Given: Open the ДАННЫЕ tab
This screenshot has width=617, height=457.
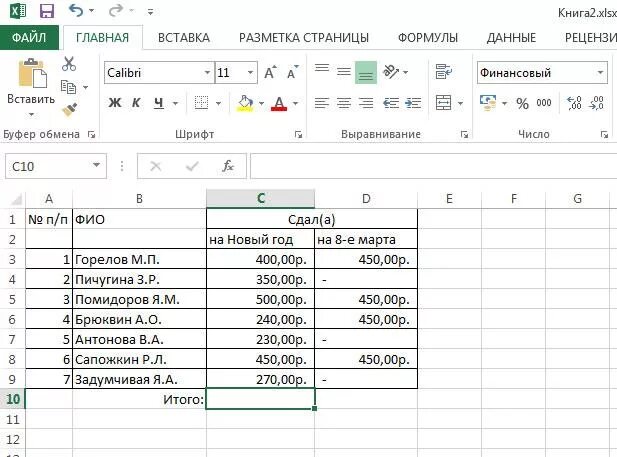Looking at the screenshot, I should (511, 38).
